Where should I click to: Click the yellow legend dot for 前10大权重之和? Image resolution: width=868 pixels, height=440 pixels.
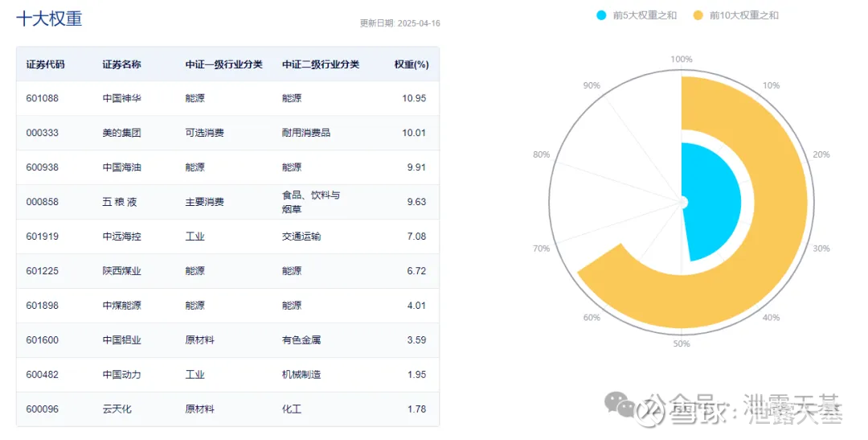(x=698, y=15)
